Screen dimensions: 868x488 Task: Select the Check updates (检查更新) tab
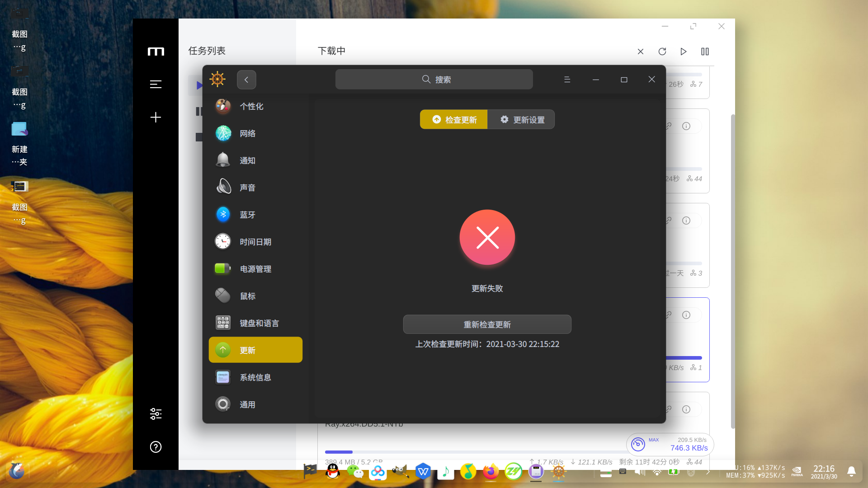(x=454, y=120)
